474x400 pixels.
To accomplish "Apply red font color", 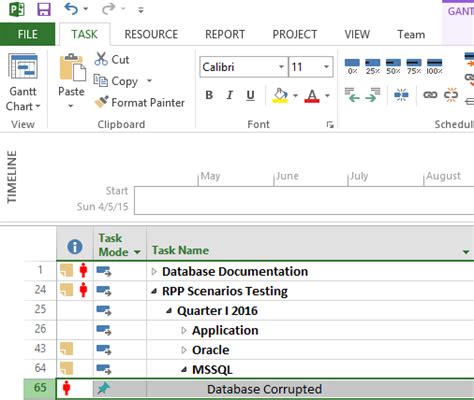I will 312,96.
